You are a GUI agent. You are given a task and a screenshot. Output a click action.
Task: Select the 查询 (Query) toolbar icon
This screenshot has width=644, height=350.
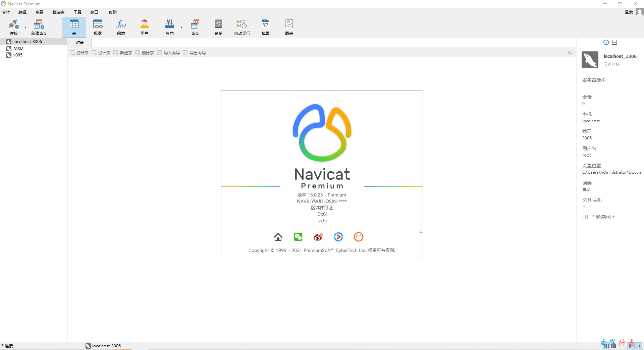195,27
